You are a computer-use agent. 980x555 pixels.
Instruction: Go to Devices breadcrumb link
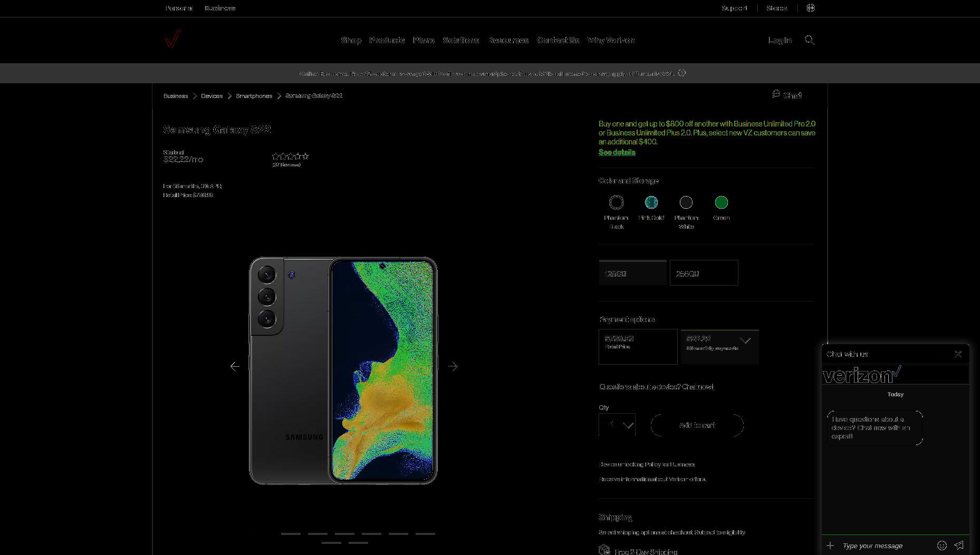212,96
